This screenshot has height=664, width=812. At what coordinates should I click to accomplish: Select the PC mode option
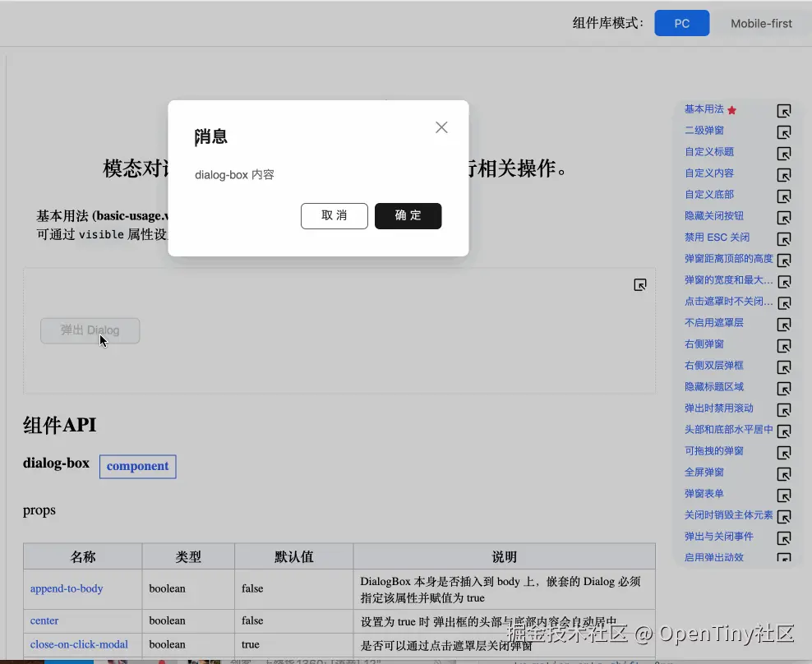point(681,22)
